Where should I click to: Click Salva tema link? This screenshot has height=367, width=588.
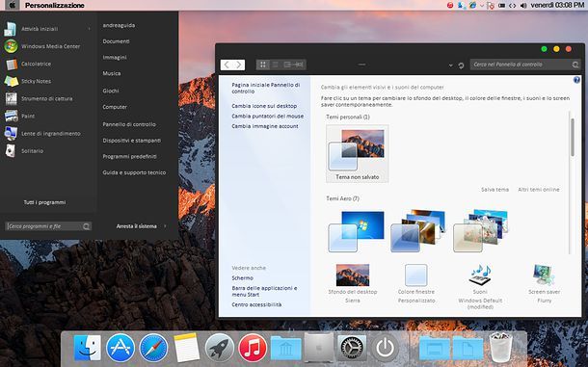495,190
